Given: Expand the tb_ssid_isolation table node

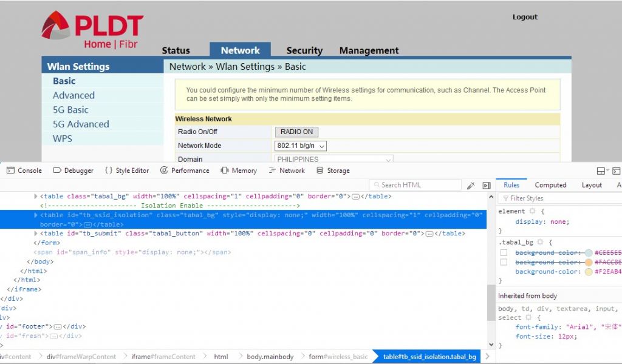Looking at the screenshot, I should coord(36,215).
